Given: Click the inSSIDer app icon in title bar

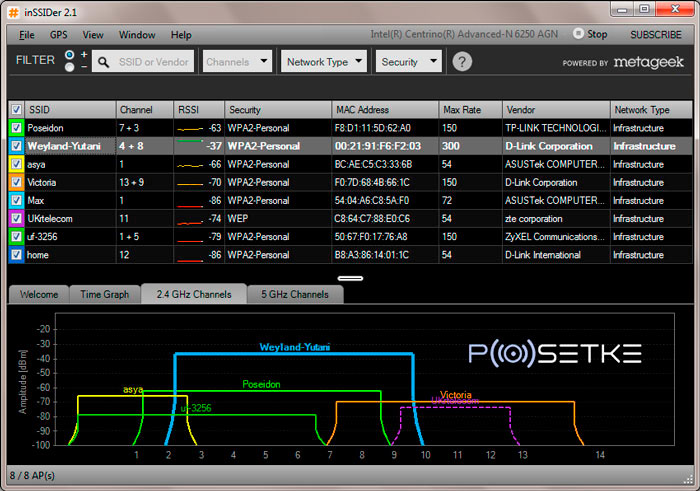Looking at the screenshot, I should 13,12.
